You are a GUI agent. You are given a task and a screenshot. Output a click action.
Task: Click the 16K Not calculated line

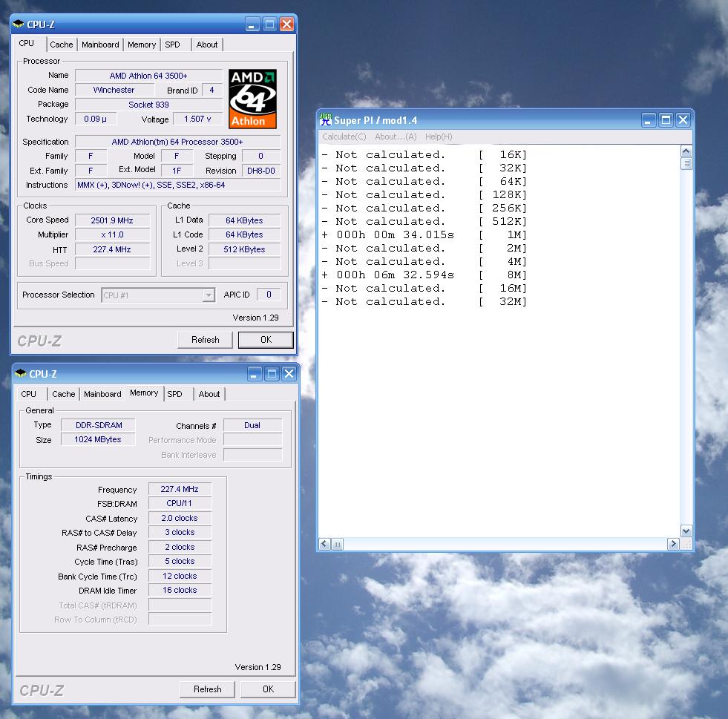(424, 154)
